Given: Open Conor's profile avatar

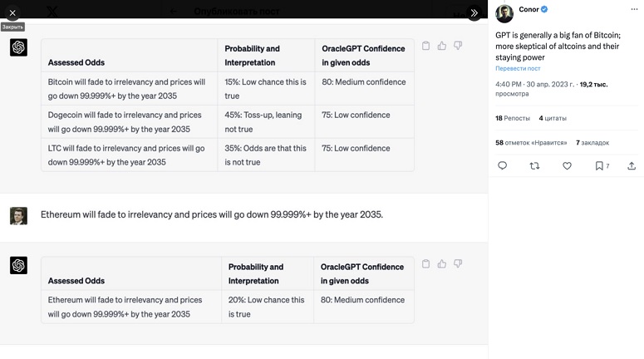Looking at the screenshot, I should (x=504, y=13).
